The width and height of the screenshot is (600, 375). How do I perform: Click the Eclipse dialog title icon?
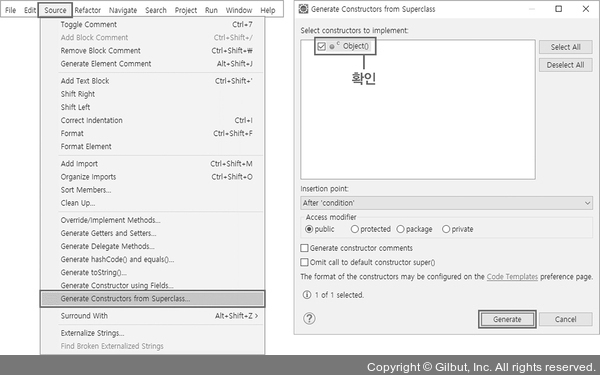point(303,9)
